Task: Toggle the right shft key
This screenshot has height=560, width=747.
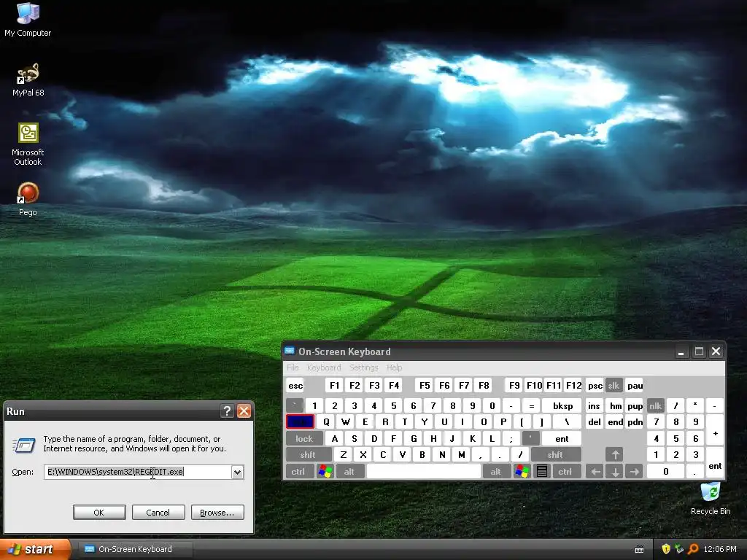Action: (x=555, y=455)
